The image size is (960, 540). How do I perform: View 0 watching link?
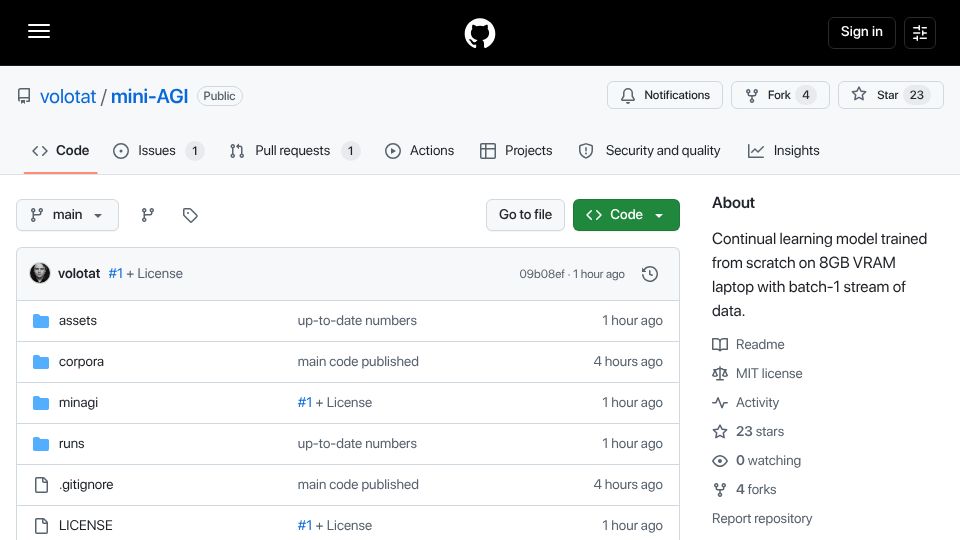(757, 460)
